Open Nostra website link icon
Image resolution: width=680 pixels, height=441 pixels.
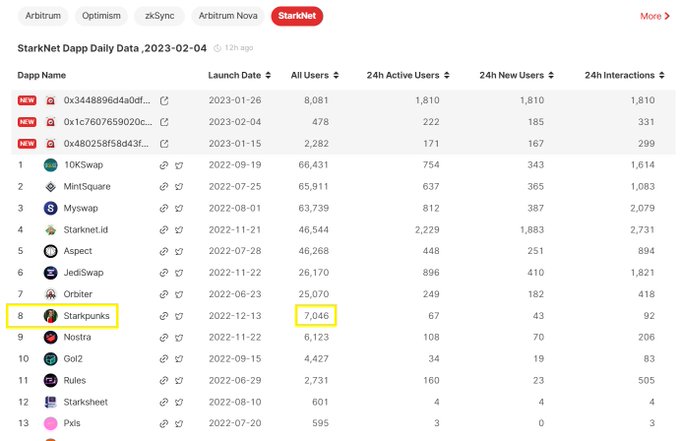(x=163, y=337)
